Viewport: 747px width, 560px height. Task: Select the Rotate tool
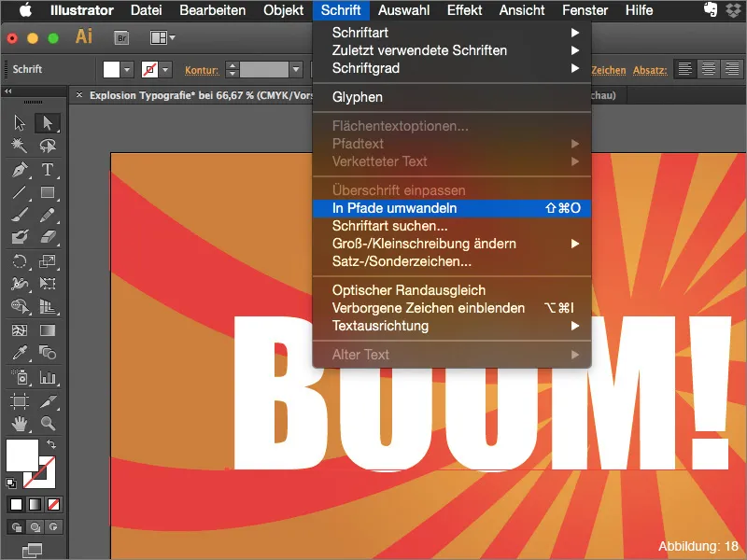20,261
